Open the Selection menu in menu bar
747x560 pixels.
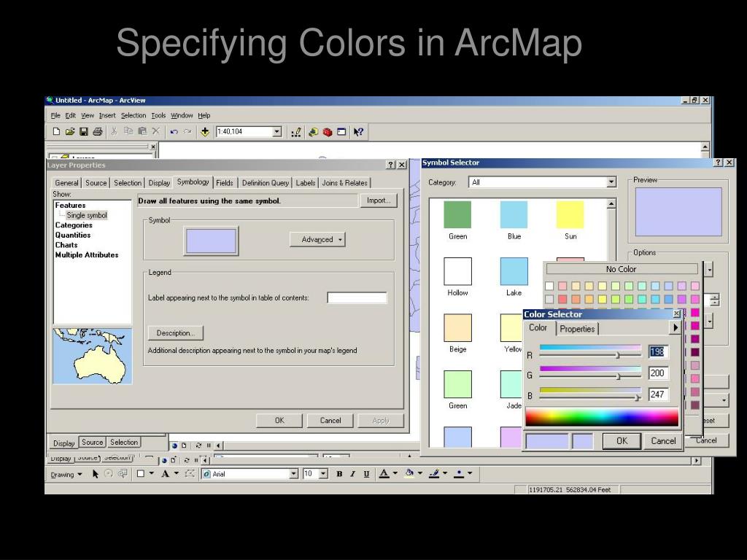[x=133, y=115]
